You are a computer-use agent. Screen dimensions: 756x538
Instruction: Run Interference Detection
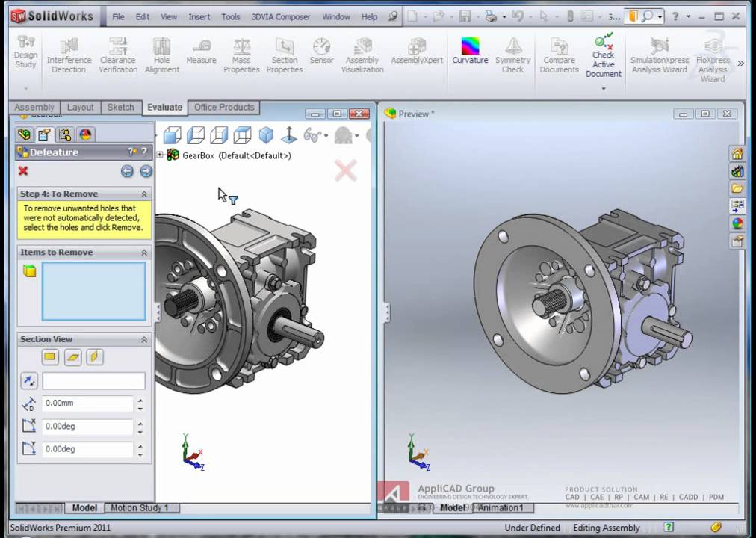[x=69, y=56]
